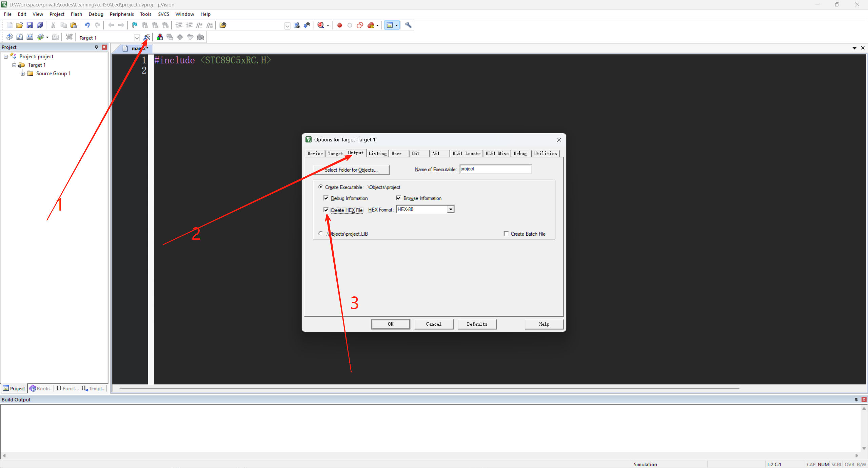Screen dimensions: 868x468
Task: Click the Defaults button
Action: pos(477,324)
